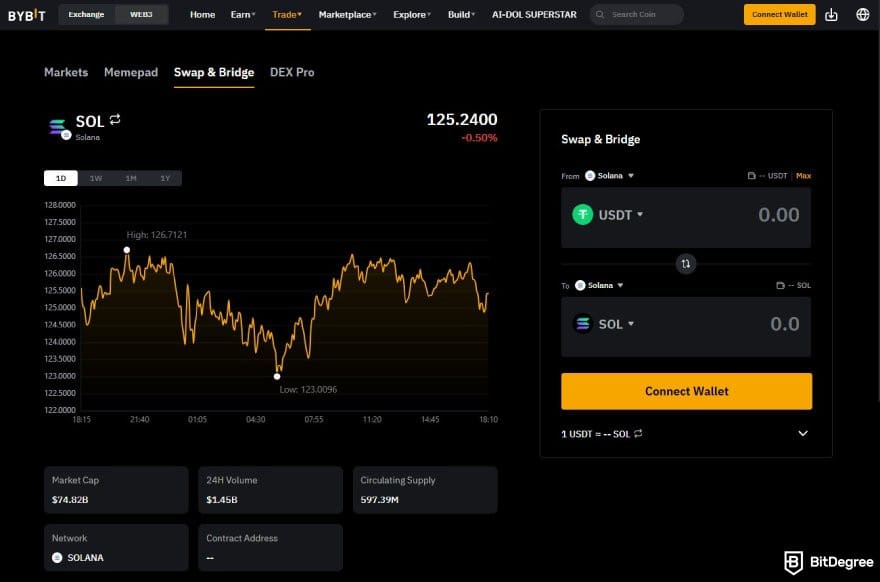Click the SOLANA network name text

(x=85, y=557)
